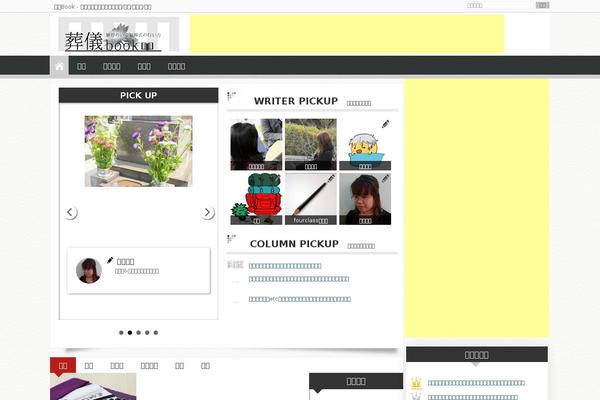Click the search button beside top search field
The width and height of the screenshot is (600, 400).
coord(542,5)
